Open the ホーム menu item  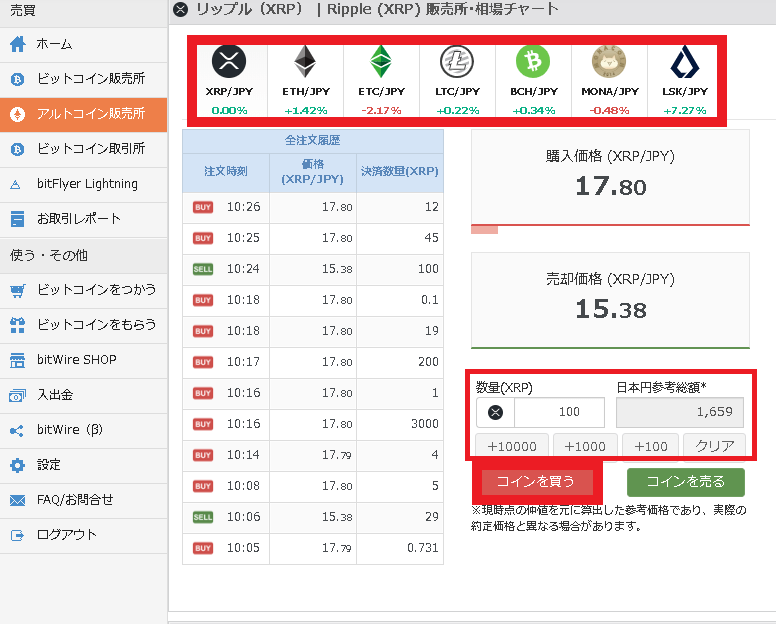tap(84, 45)
